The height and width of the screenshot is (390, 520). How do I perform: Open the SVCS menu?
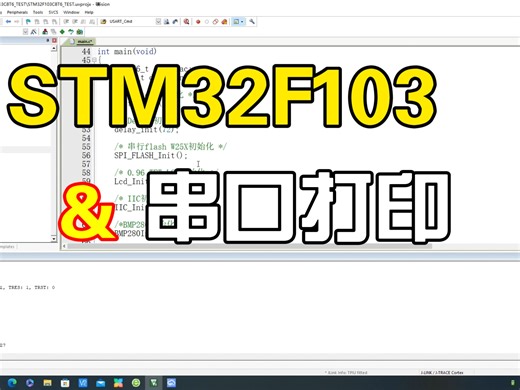(x=53, y=12)
